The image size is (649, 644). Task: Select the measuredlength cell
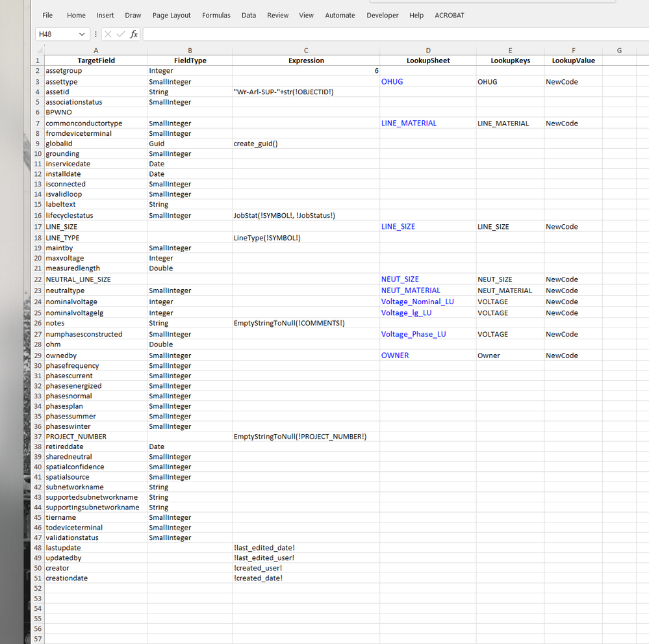[x=96, y=268]
